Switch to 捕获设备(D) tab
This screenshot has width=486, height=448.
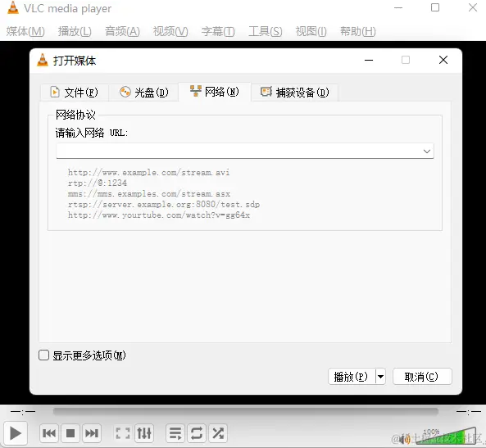click(x=295, y=92)
